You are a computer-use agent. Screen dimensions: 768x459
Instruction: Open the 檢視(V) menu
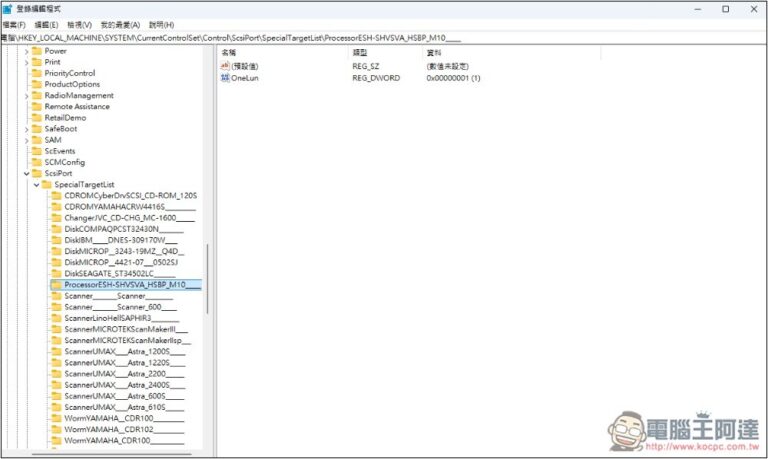(x=78, y=24)
